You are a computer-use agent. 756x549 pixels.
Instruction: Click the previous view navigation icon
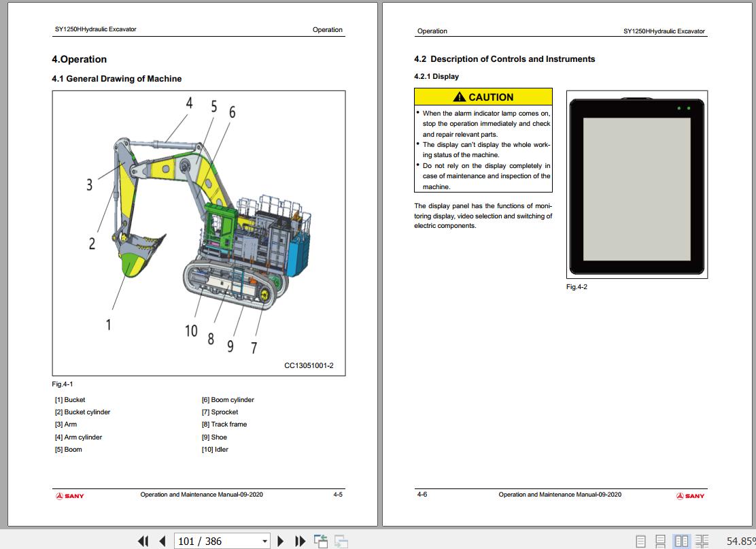coord(321,542)
